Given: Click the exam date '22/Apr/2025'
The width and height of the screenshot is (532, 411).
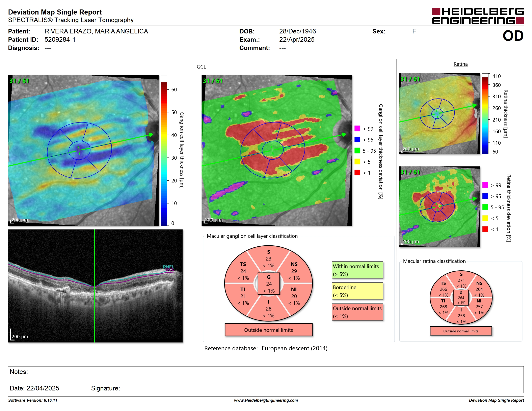Looking at the screenshot, I should (297, 39).
